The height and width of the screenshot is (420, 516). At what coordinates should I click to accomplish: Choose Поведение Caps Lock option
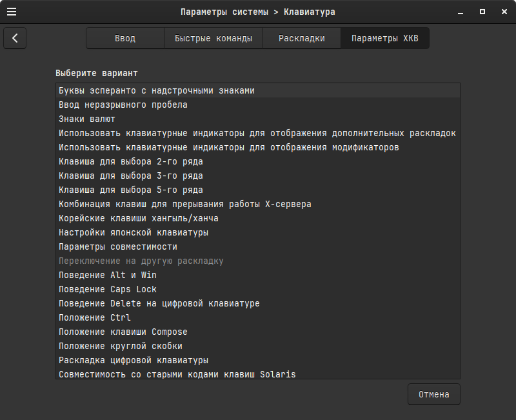point(107,290)
